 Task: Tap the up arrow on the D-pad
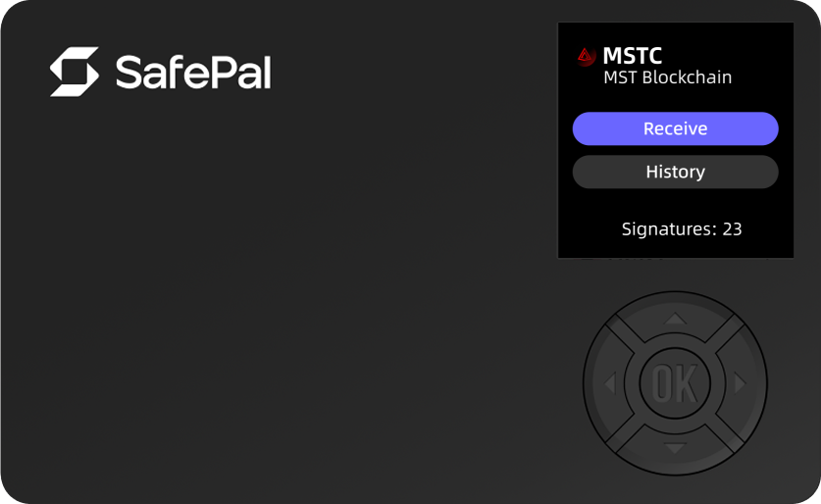click(675, 319)
